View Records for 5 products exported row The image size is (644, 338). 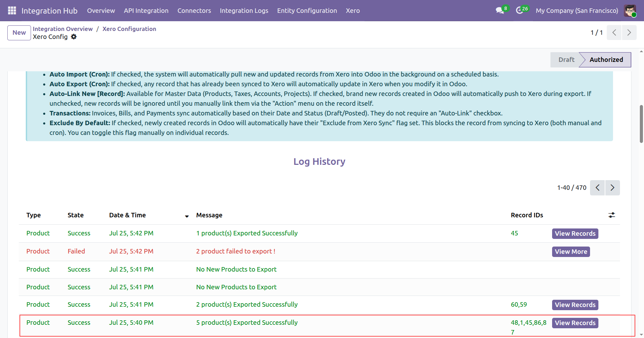click(575, 323)
